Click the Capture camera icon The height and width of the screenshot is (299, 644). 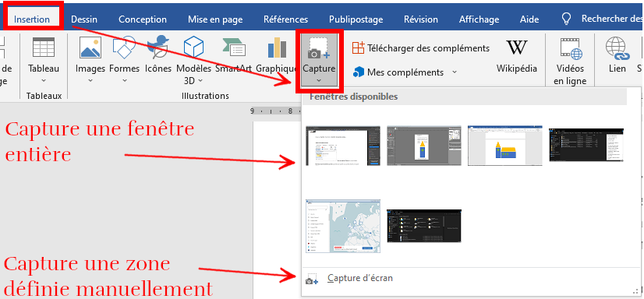(x=319, y=49)
